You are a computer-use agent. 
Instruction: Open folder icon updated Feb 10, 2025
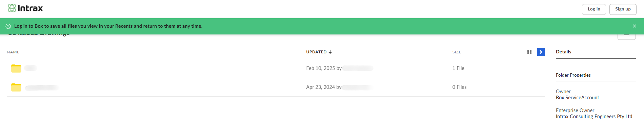coord(16,68)
